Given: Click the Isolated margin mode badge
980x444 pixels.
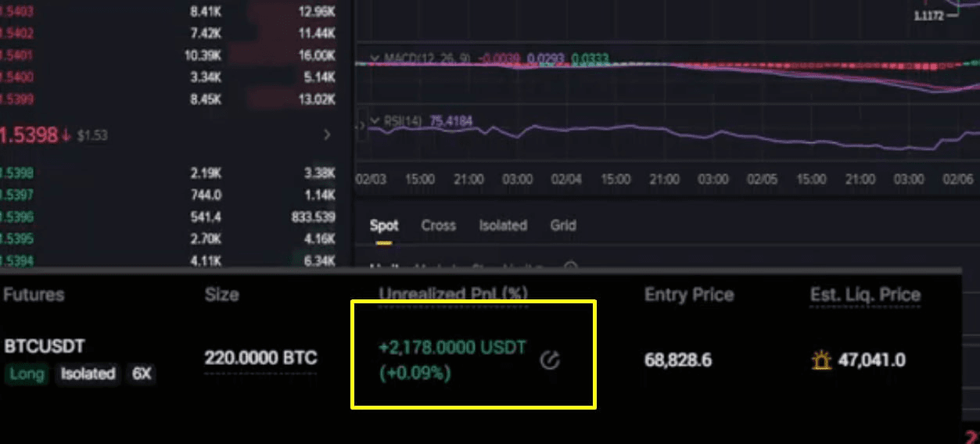Looking at the screenshot, I should point(88,374).
